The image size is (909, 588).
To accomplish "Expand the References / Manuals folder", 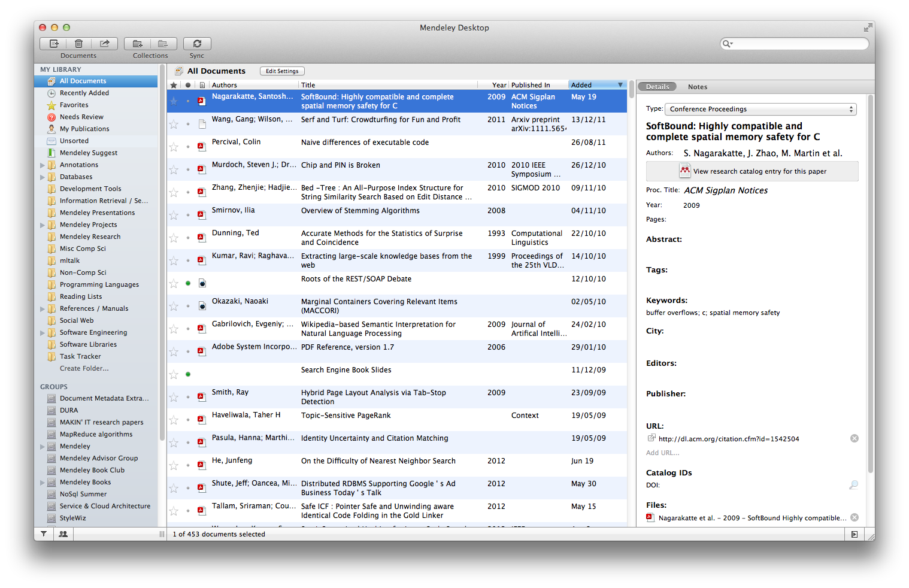I will 43,308.
